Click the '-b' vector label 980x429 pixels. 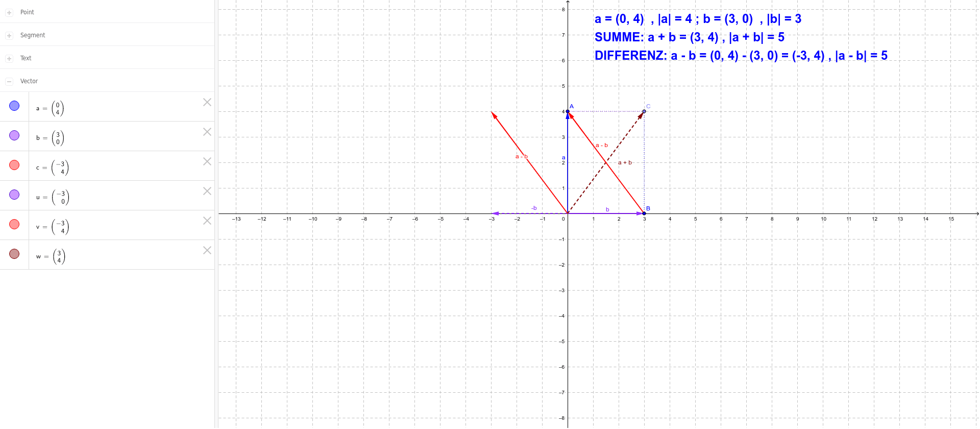pyautogui.click(x=534, y=208)
